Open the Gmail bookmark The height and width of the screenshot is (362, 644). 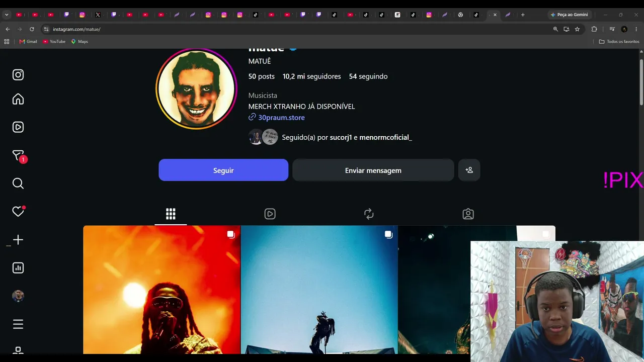click(x=28, y=42)
